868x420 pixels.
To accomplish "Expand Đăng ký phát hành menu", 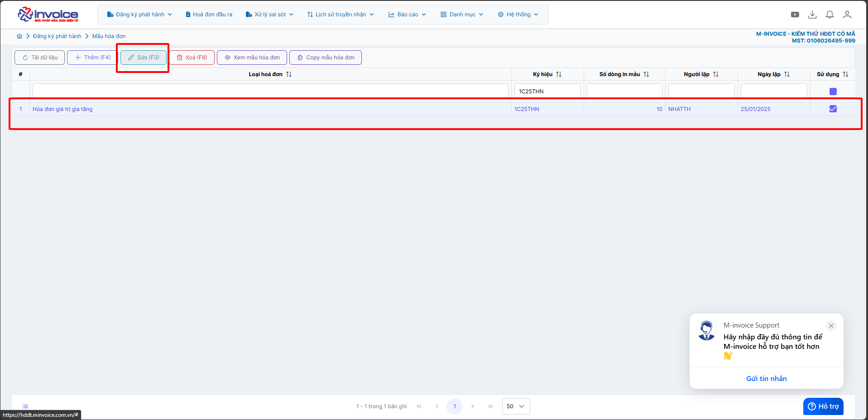I will 139,14.
